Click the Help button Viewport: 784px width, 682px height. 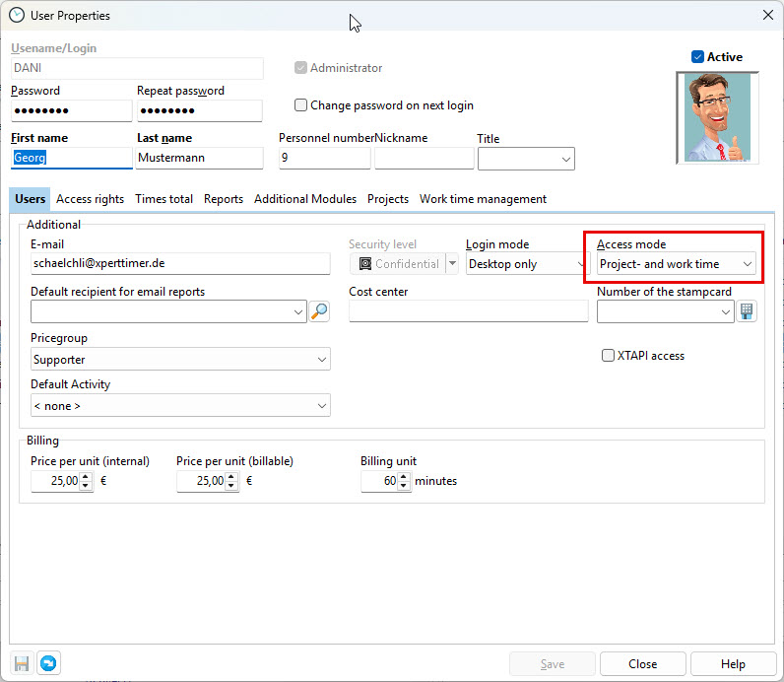tap(733, 664)
